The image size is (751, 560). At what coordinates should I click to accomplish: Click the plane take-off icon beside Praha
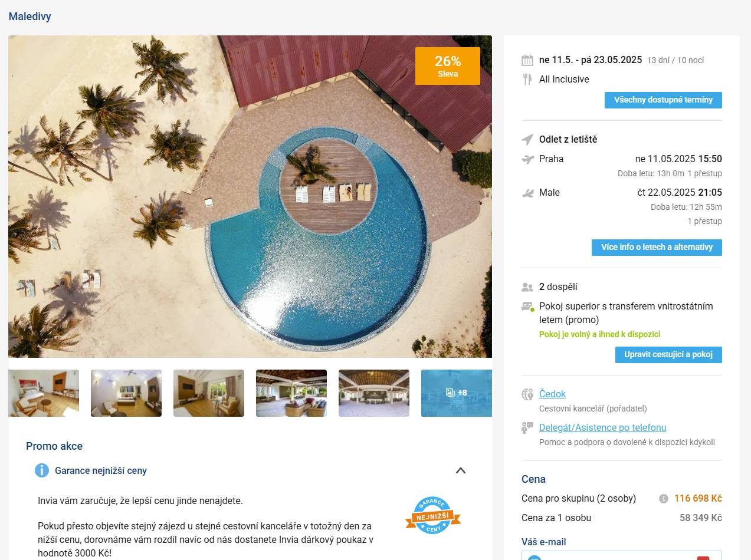click(x=527, y=159)
